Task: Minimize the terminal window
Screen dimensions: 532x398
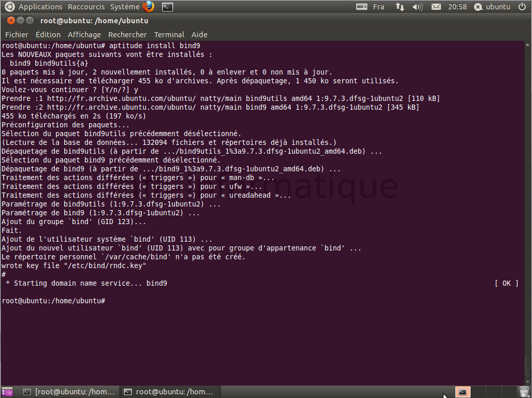Action: click(x=20, y=21)
